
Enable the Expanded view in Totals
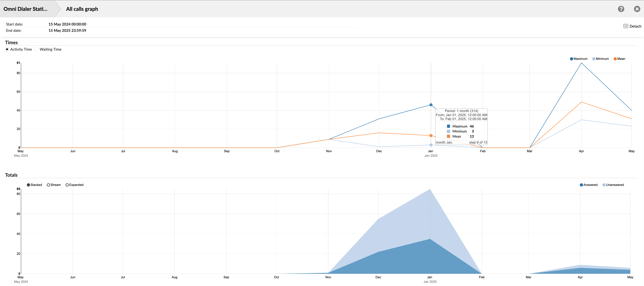pos(67,185)
